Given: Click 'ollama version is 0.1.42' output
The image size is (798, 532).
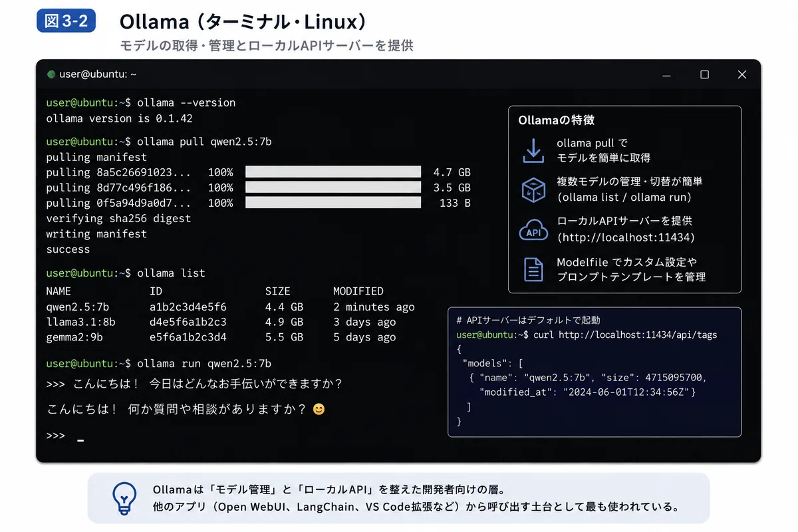Looking at the screenshot, I should coord(119,118).
